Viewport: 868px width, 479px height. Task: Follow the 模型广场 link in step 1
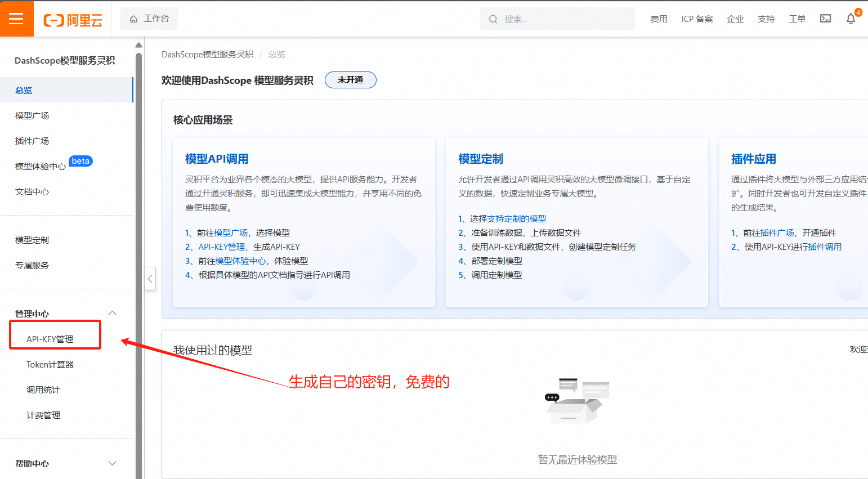click(x=231, y=232)
